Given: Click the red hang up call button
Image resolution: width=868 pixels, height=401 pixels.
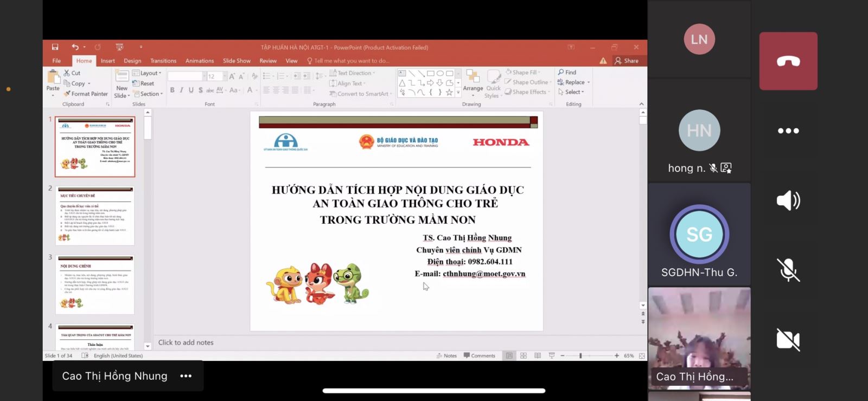Looking at the screenshot, I should point(788,61).
